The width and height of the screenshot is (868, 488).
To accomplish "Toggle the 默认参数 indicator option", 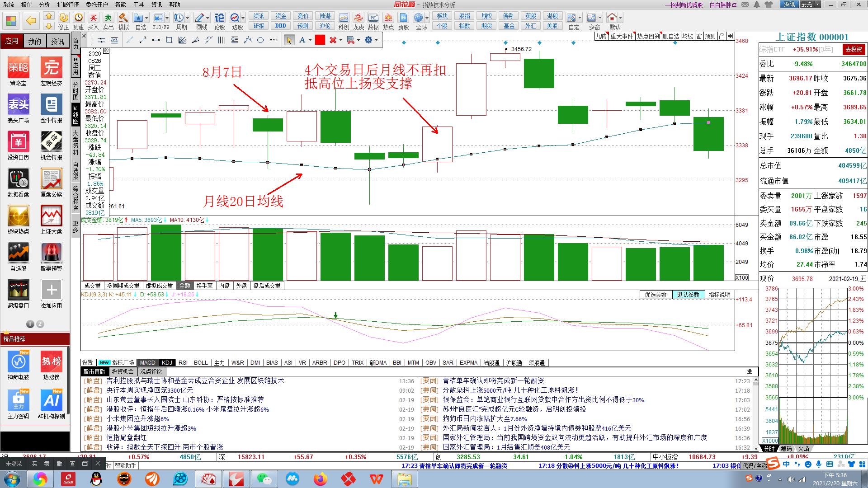I will tap(688, 295).
